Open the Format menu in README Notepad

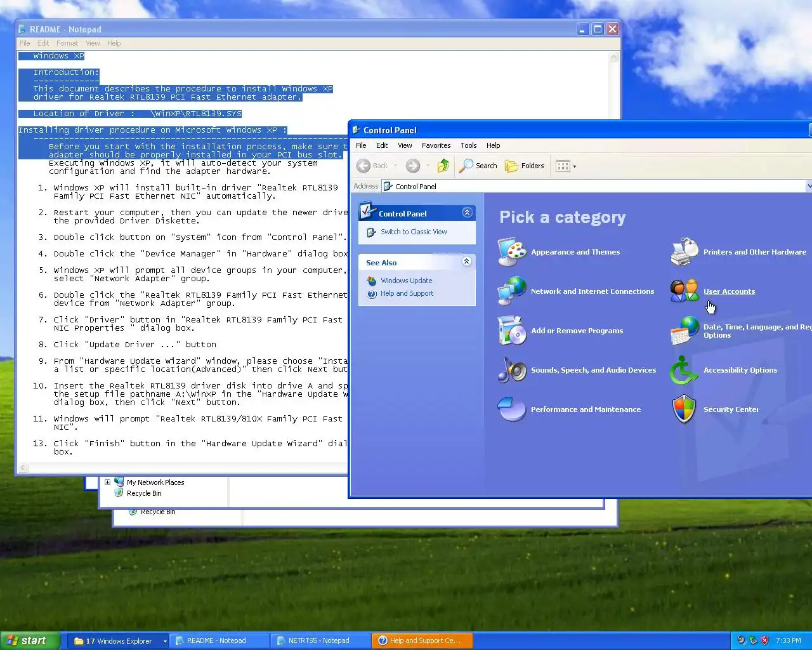pyautogui.click(x=67, y=43)
